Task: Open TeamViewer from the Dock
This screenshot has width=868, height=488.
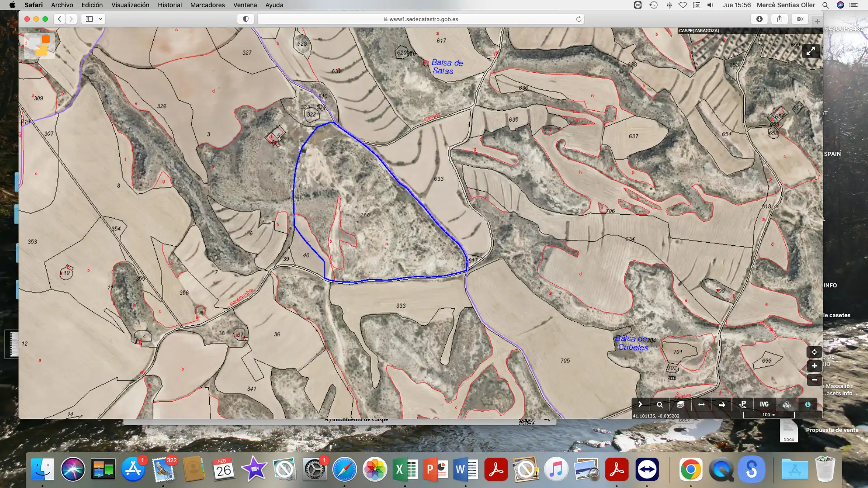Action: point(647,469)
